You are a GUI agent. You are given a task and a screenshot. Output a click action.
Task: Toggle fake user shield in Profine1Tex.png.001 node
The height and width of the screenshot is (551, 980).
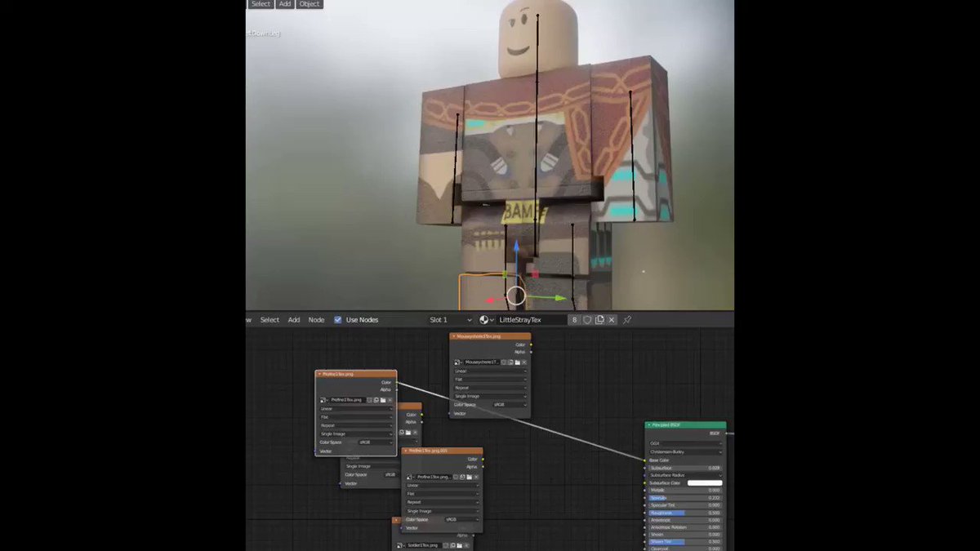coord(456,477)
